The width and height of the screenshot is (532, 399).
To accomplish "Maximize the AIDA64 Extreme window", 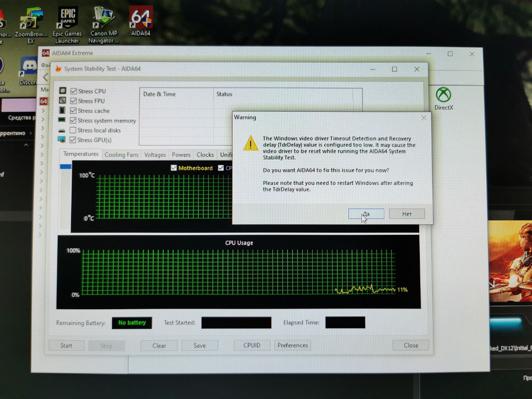I will (450, 54).
